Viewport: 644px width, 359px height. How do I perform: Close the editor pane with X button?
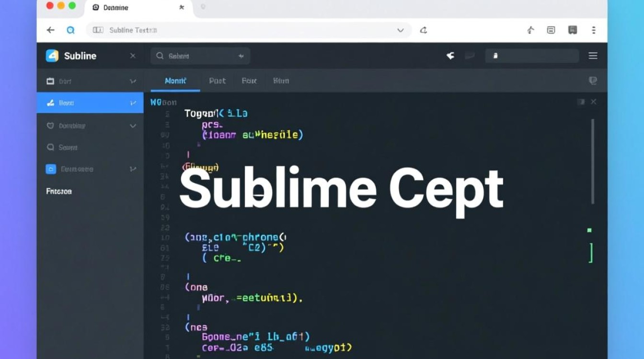594,102
